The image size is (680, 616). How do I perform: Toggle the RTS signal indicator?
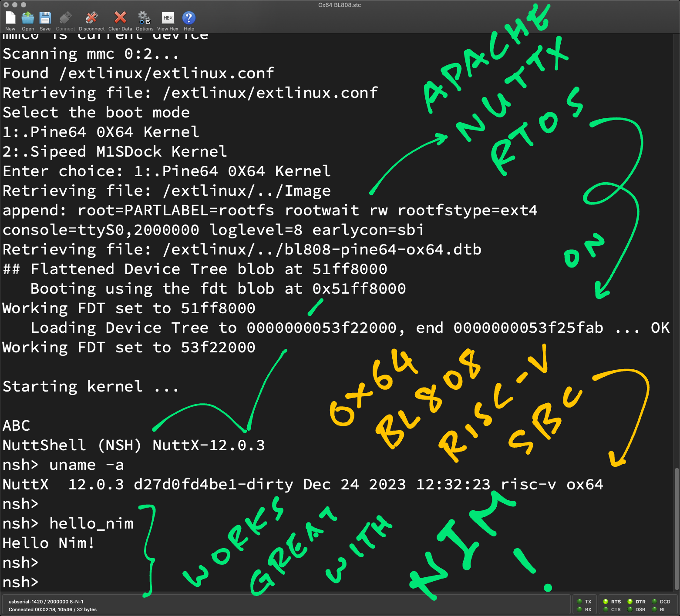coord(606,602)
